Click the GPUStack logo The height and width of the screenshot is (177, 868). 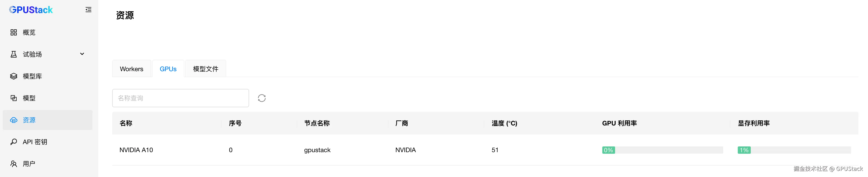[x=31, y=10]
